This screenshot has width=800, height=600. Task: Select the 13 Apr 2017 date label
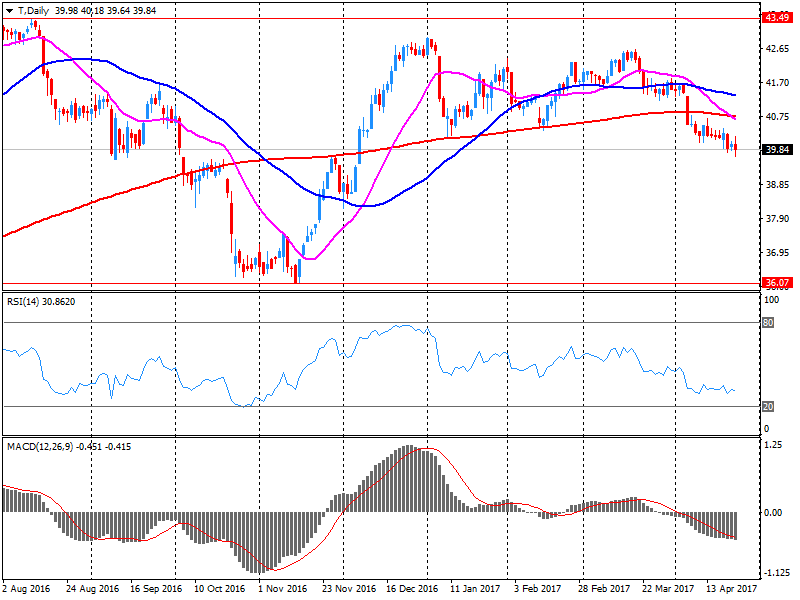point(732,588)
